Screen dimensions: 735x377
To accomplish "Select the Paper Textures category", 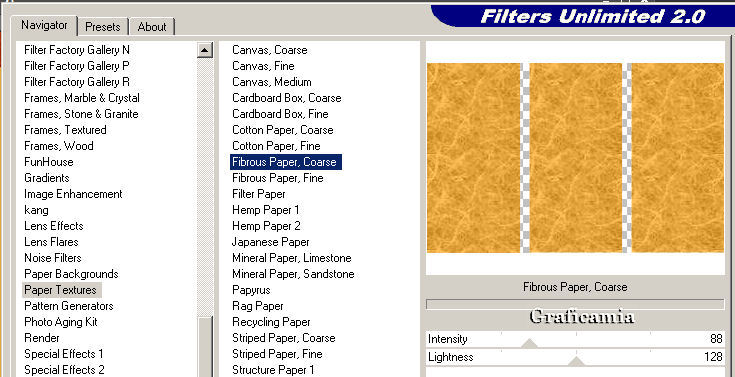I will coord(61,290).
